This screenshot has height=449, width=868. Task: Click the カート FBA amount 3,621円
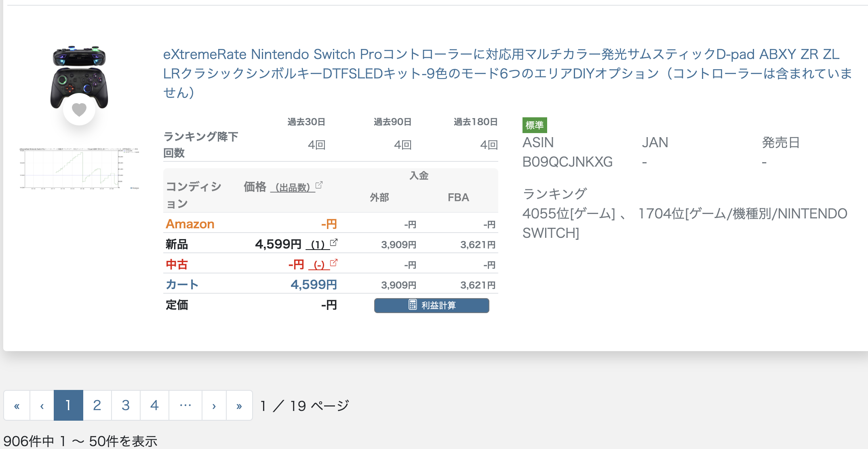[x=478, y=285]
